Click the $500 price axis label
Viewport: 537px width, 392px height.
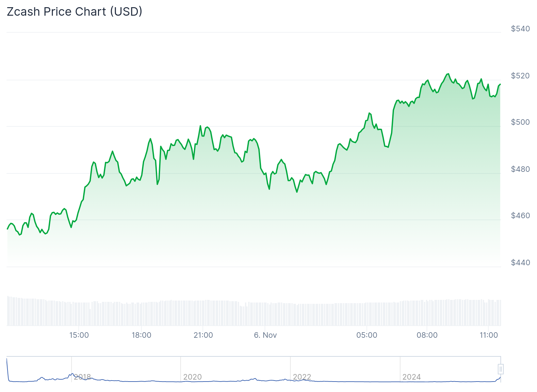click(x=520, y=122)
